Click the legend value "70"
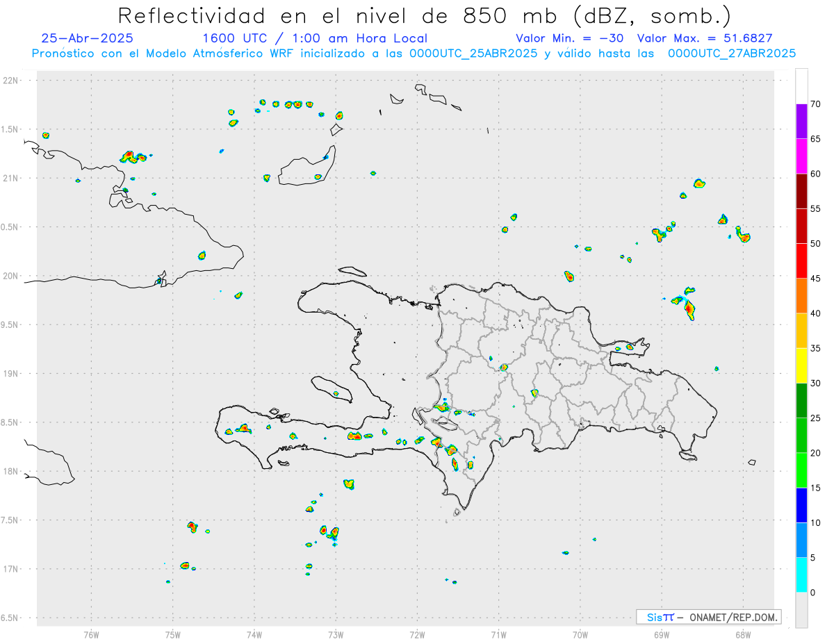Image resolution: width=834 pixels, height=644 pixels. (815, 104)
